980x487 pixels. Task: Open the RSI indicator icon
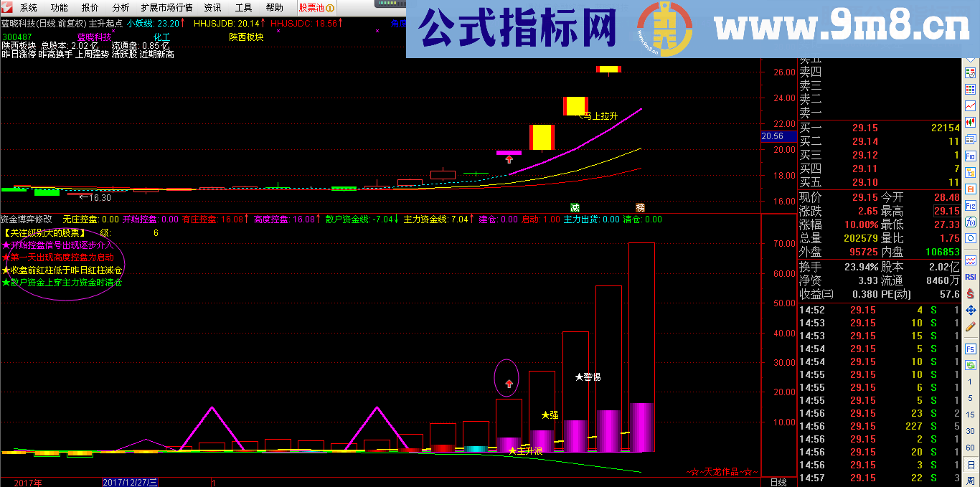click(x=974, y=278)
